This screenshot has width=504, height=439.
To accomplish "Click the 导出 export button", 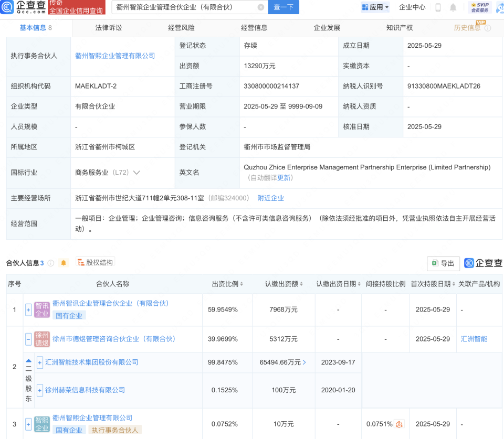I will click(x=443, y=263).
